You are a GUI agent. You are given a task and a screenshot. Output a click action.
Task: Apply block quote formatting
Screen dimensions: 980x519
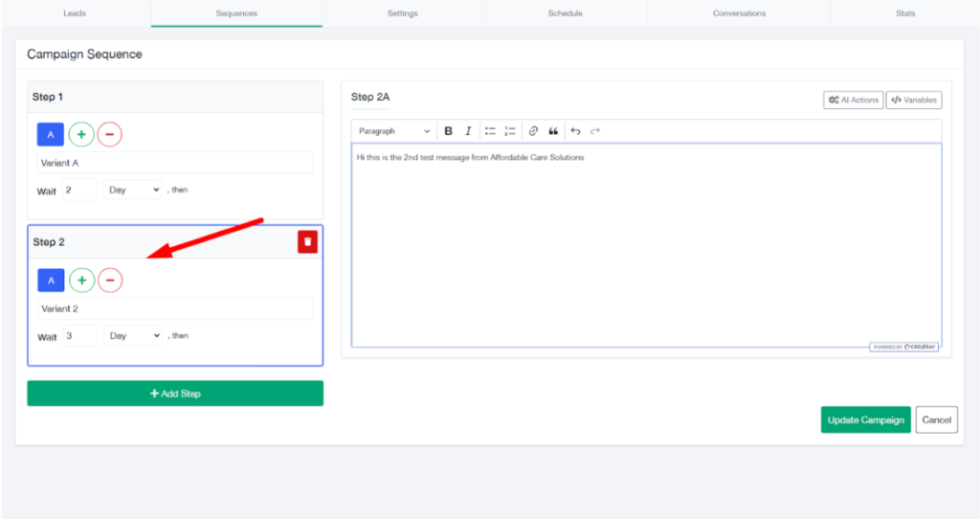553,131
